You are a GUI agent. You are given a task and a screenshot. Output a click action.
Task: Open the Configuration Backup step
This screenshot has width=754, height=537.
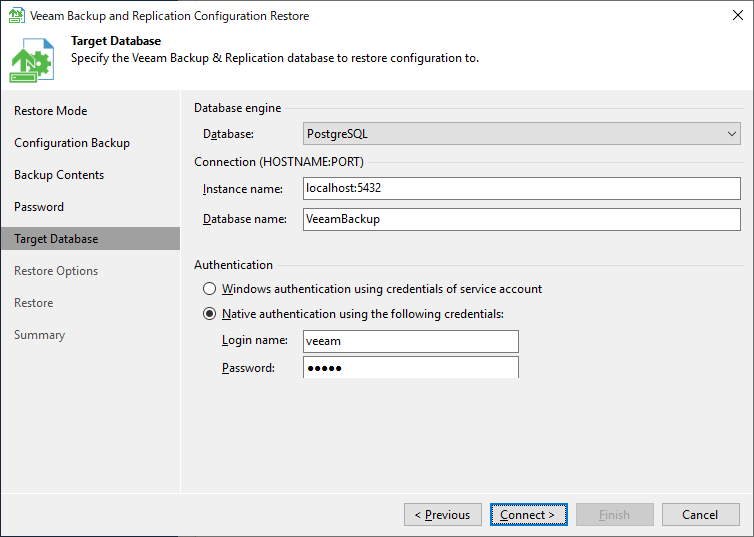(x=72, y=143)
